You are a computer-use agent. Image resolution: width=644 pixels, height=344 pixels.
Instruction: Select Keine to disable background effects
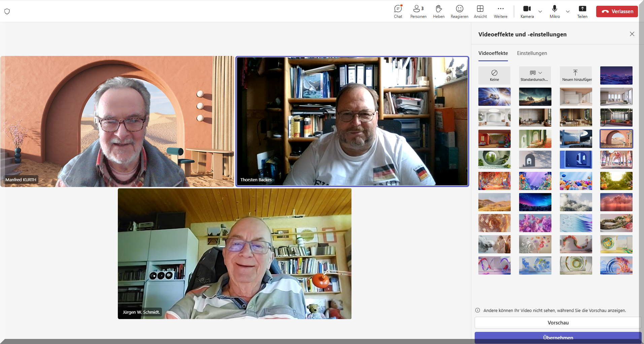(494, 75)
